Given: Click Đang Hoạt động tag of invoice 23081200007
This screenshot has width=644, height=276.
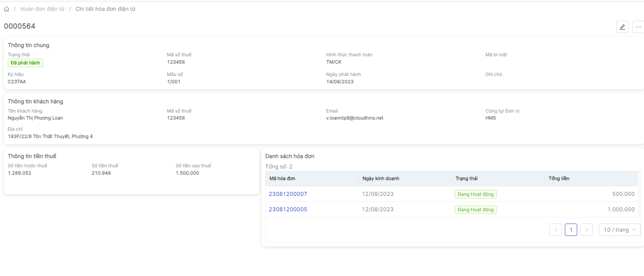Looking at the screenshot, I should [x=476, y=194].
